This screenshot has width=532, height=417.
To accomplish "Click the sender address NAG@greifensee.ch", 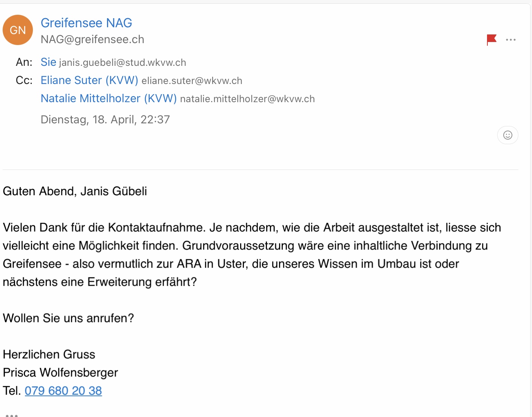I will (x=92, y=39).
